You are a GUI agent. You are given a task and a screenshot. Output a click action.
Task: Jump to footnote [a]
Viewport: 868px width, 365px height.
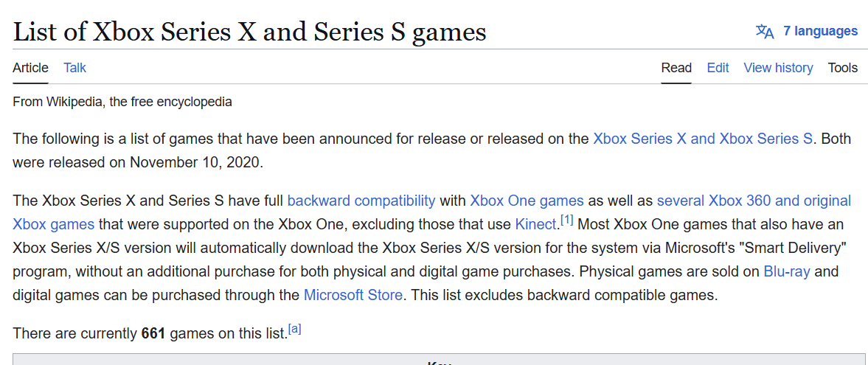point(295,330)
